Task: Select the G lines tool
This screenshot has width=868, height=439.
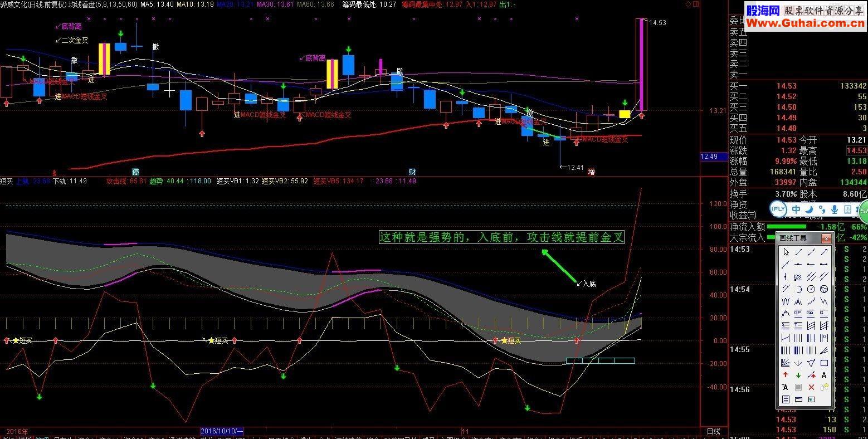Action: click(823, 313)
